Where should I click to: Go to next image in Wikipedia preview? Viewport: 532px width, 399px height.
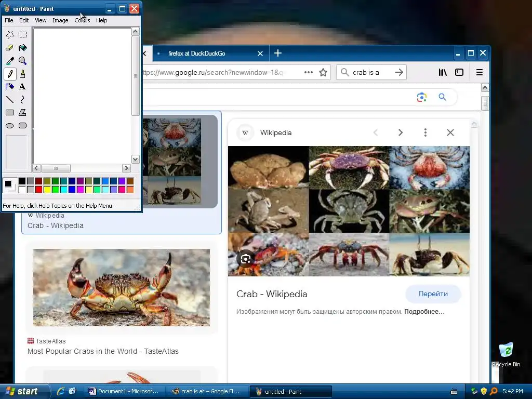click(x=401, y=132)
